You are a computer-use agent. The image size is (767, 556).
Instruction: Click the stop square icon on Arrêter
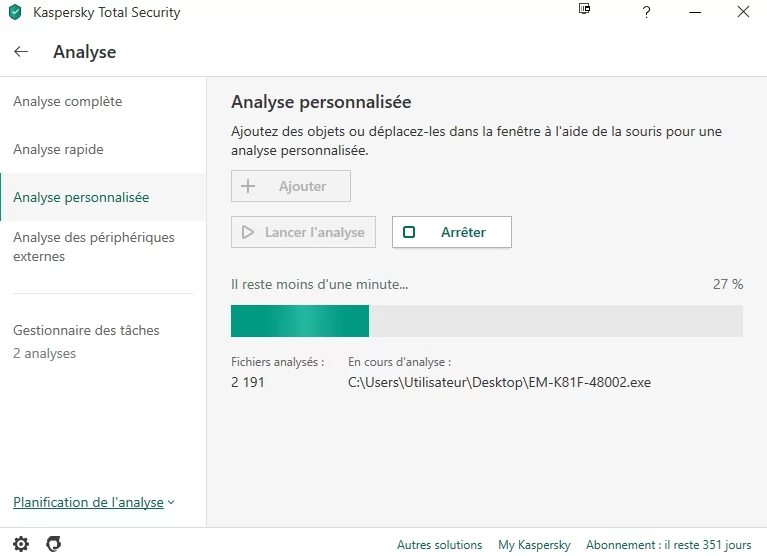click(409, 232)
